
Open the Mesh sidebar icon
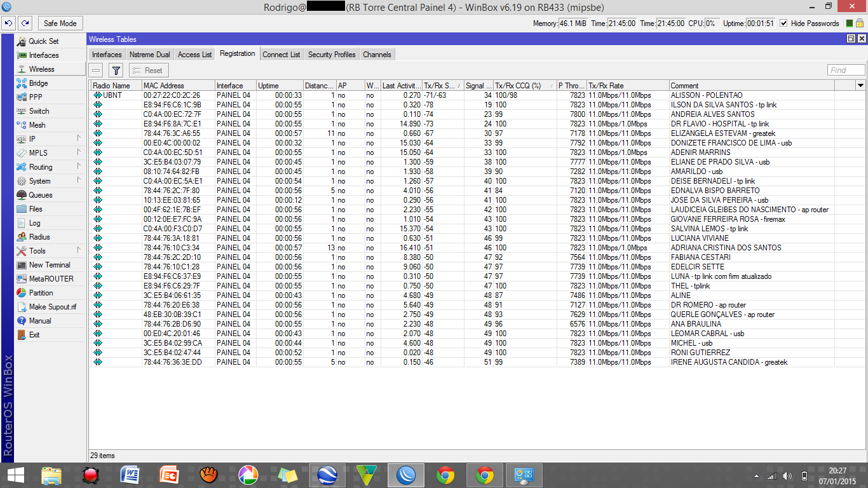pyautogui.click(x=22, y=125)
